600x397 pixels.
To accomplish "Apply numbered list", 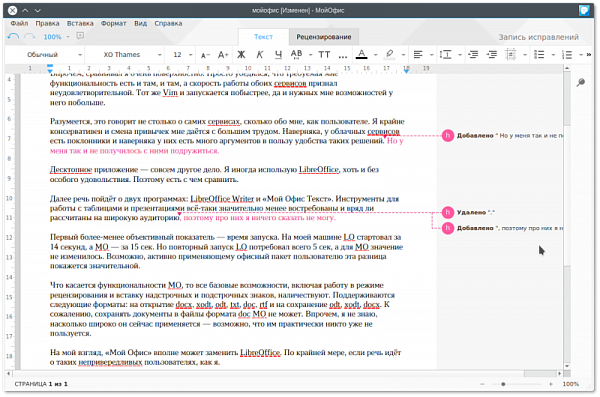I will [x=567, y=55].
